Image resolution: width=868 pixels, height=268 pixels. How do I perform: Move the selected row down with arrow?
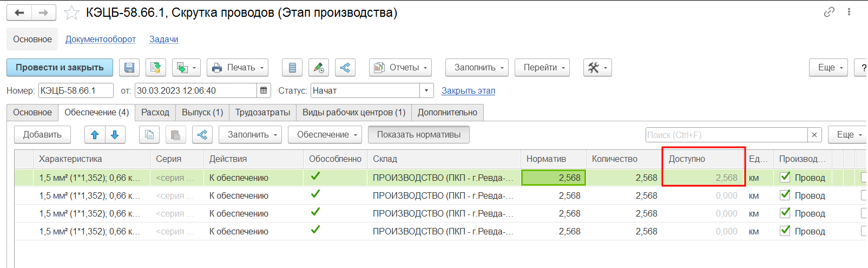(x=115, y=135)
